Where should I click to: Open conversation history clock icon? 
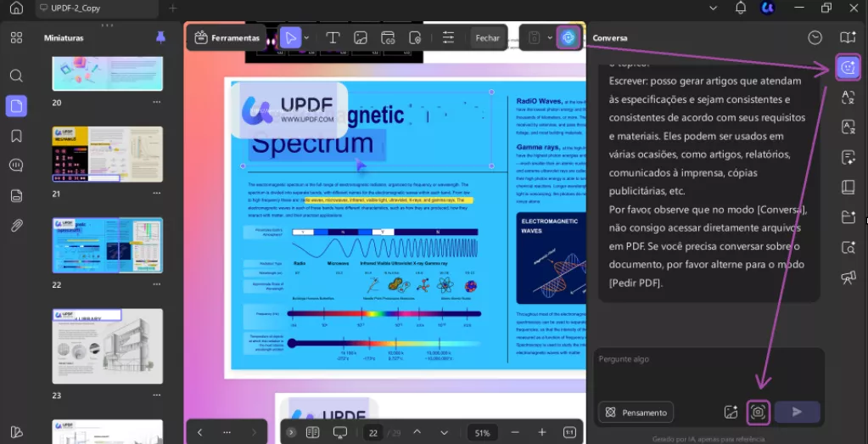coord(815,37)
